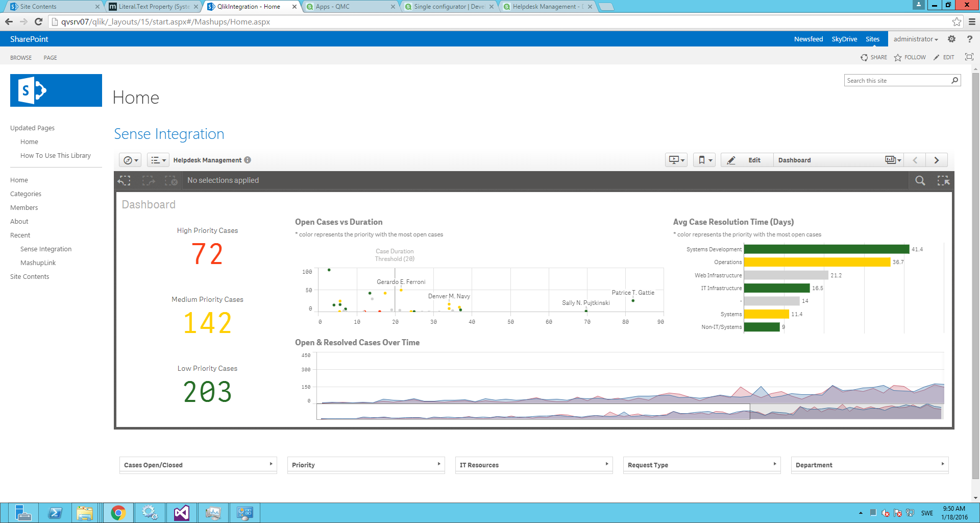
Task: Open the bookmarks menu
Action: [x=704, y=160]
